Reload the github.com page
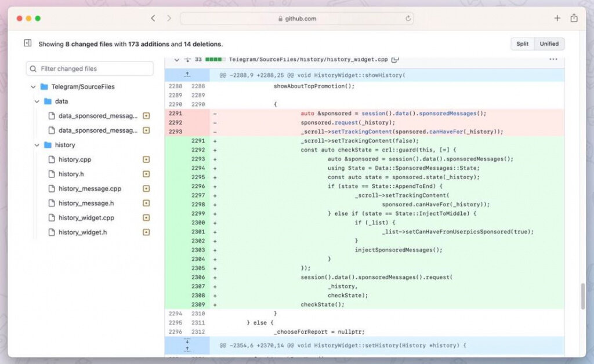The image size is (594, 364). [408, 18]
